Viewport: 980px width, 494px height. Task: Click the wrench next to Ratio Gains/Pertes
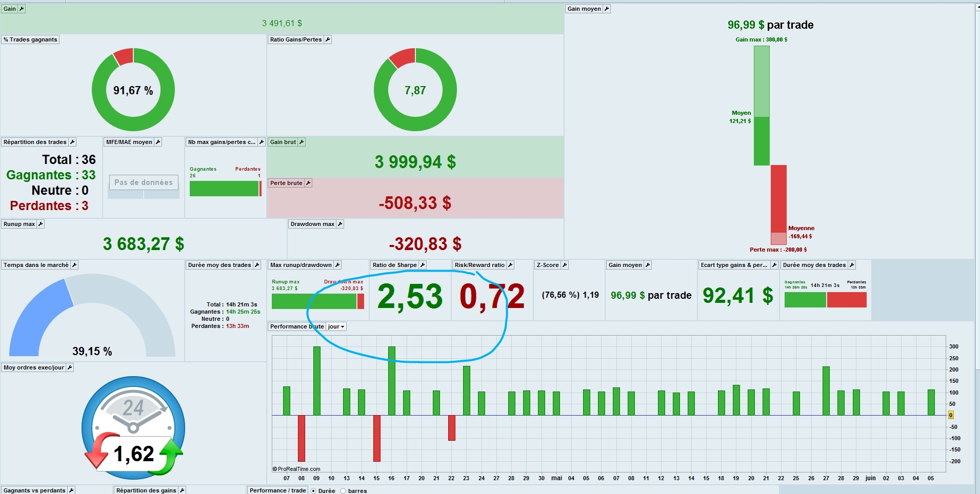coord(328,39)
